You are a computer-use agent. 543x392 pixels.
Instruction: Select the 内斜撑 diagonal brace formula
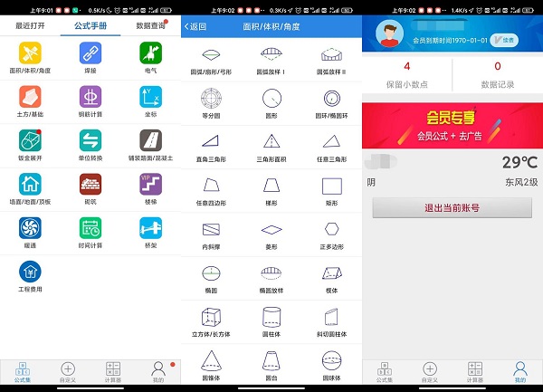(x=211, y=235)
